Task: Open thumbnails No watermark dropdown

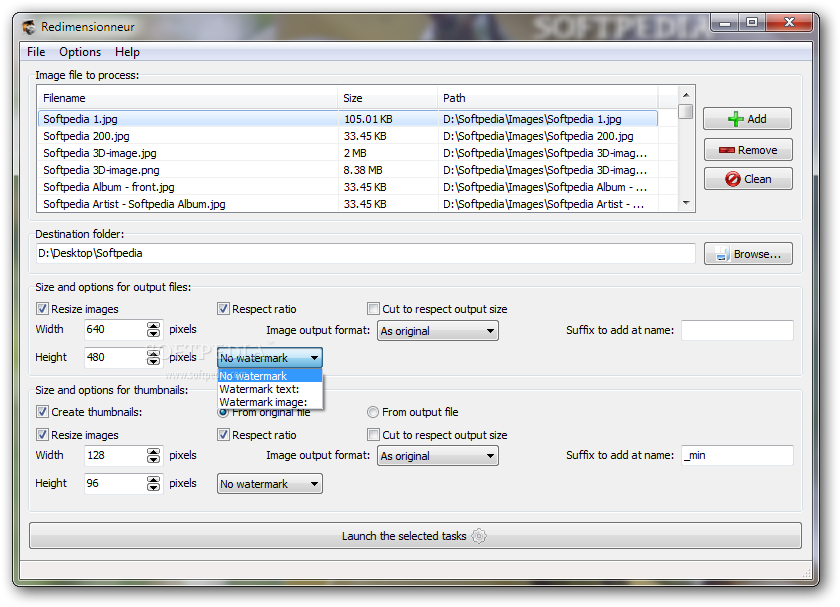Action: coord(269,484)
